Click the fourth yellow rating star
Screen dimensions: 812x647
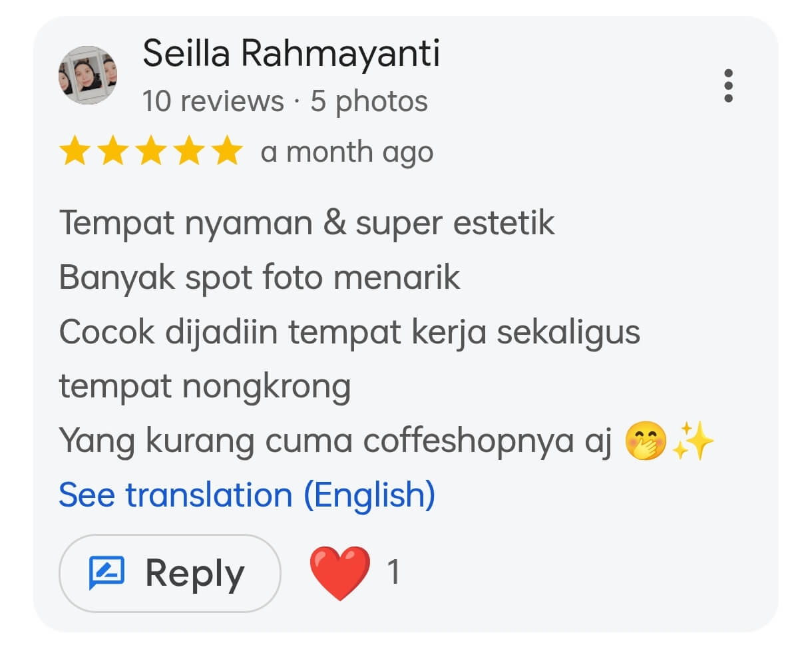[x=190, y=152]
